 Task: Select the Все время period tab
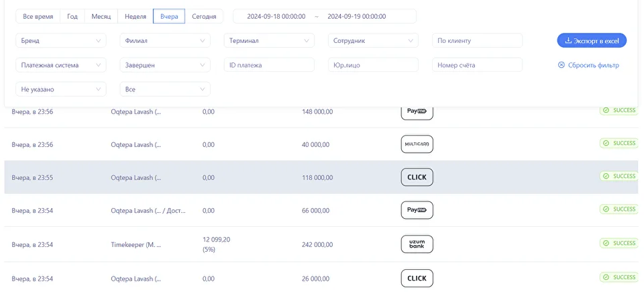pos(38,16)
